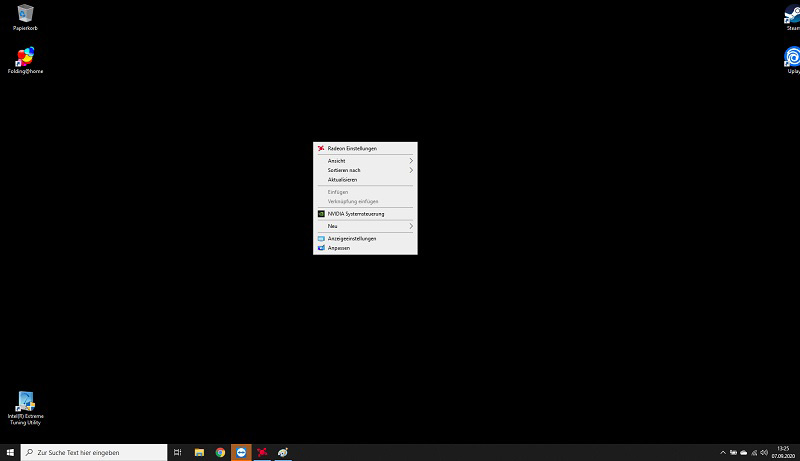Switch to TeamViewer in the taskbar
This screenshot has width=800, height=461.
pyautogui.click(x=241, y=452)
